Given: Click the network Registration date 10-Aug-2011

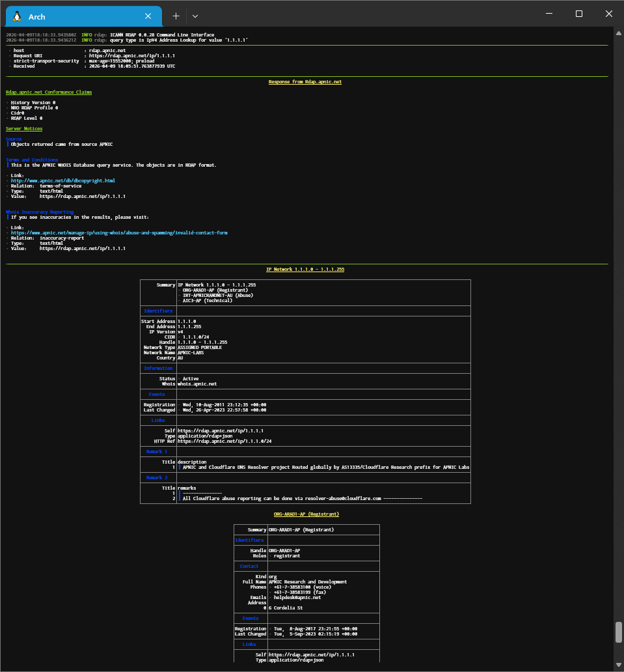Looking at the screenshot, I should 224,405.
